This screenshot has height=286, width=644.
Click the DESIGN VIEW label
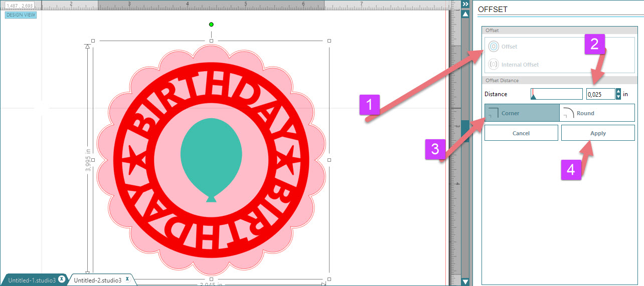21,15
